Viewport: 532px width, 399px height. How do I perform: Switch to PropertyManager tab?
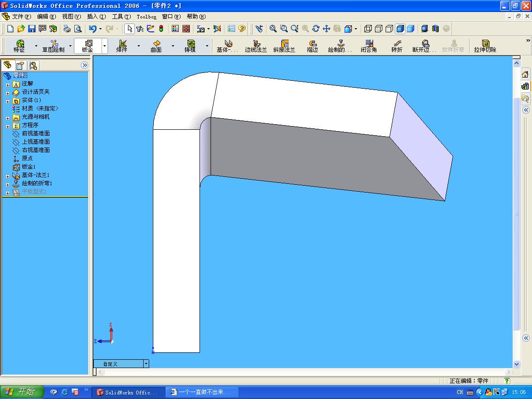tap(20, 65)
